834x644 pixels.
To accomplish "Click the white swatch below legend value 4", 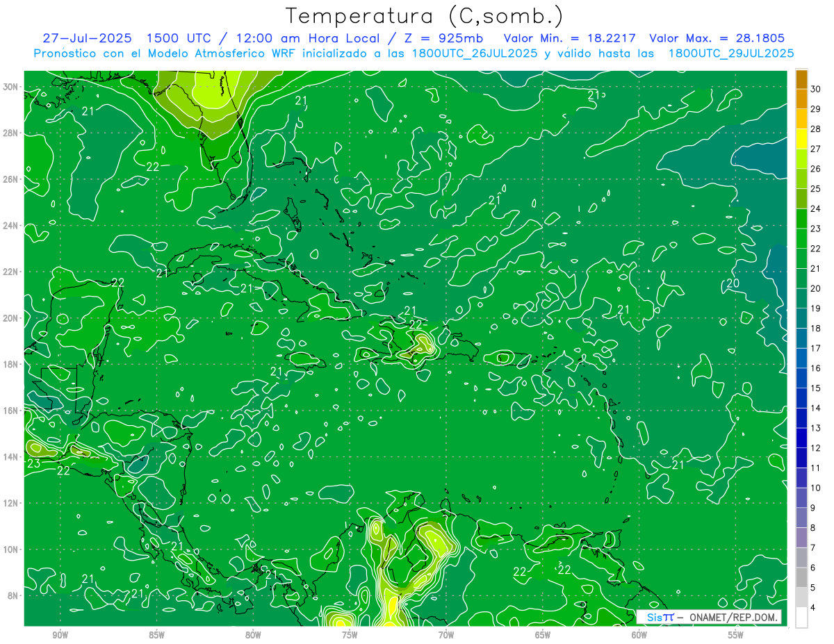I will point(801,618).
